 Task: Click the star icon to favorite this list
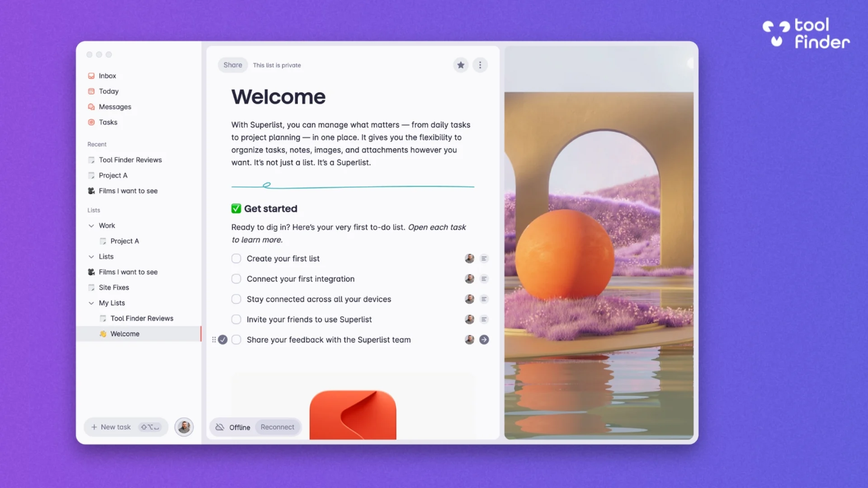pos(461,65)
